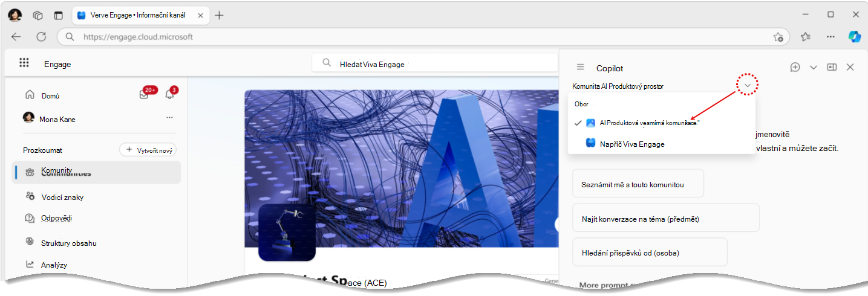This screenshot has height=296, width=868.
Task: Open the favorites list icon
Action: point(805,37)
